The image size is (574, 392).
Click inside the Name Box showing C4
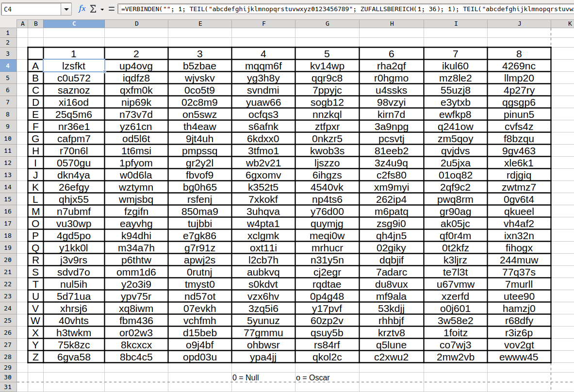(31, 9)
